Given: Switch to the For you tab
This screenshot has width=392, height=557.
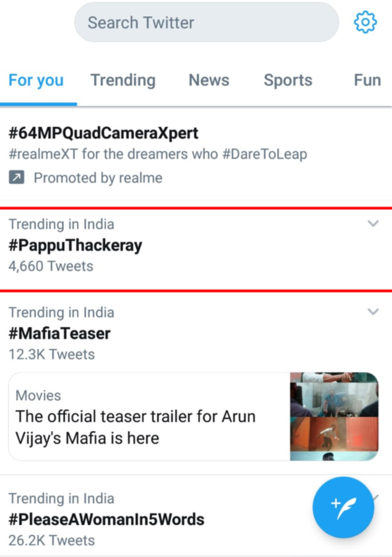Looking at the screenshot, I should pos(36,80).
